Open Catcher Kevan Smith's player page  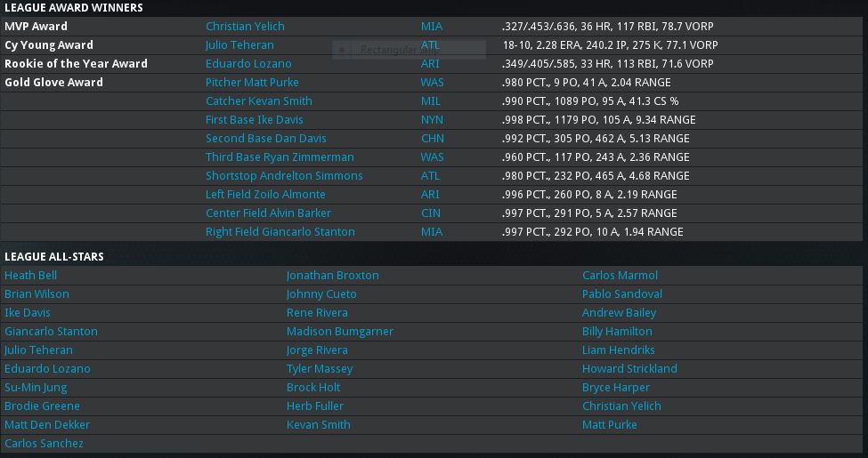click(258, 101)
